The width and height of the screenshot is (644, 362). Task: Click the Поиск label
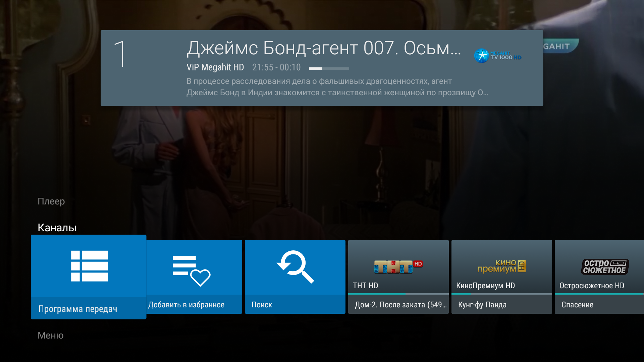[x=262, y=305]
